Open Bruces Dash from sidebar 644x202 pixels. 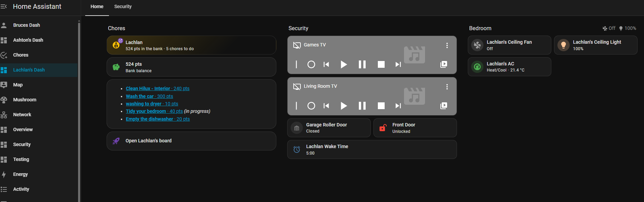click(x=39, y=25)
